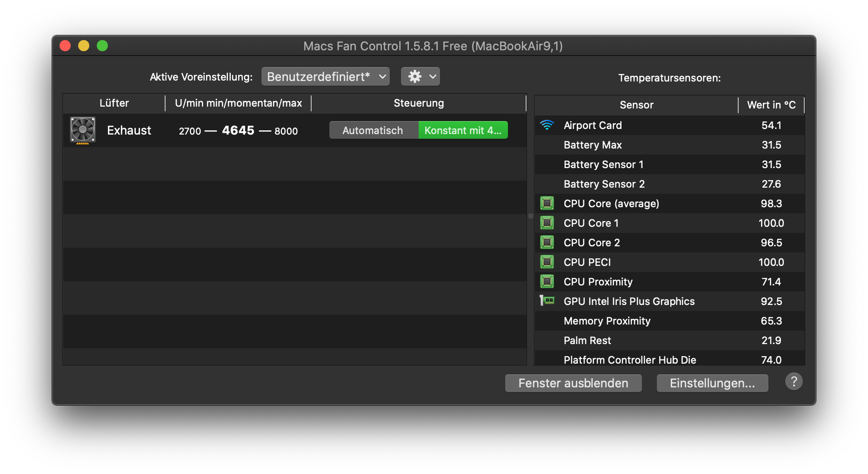Minimize window with the yellow button

click(x=84, y=46)
